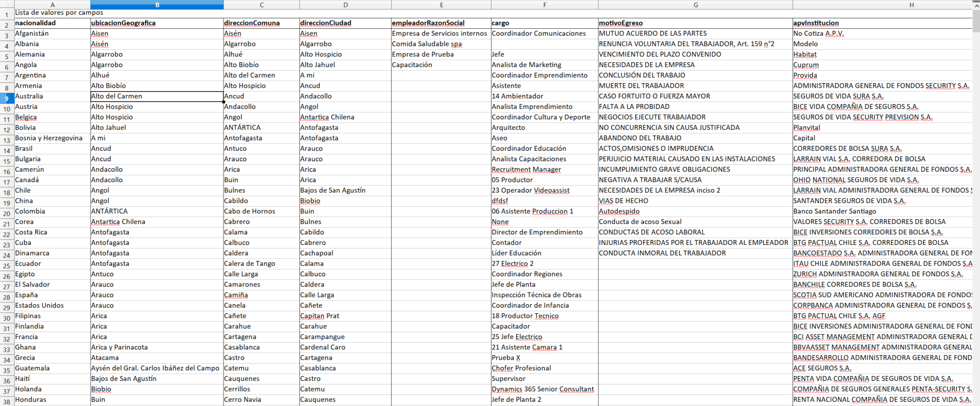
Task: Select the 'Chile' nationality cell
Action: click(52, 190)
